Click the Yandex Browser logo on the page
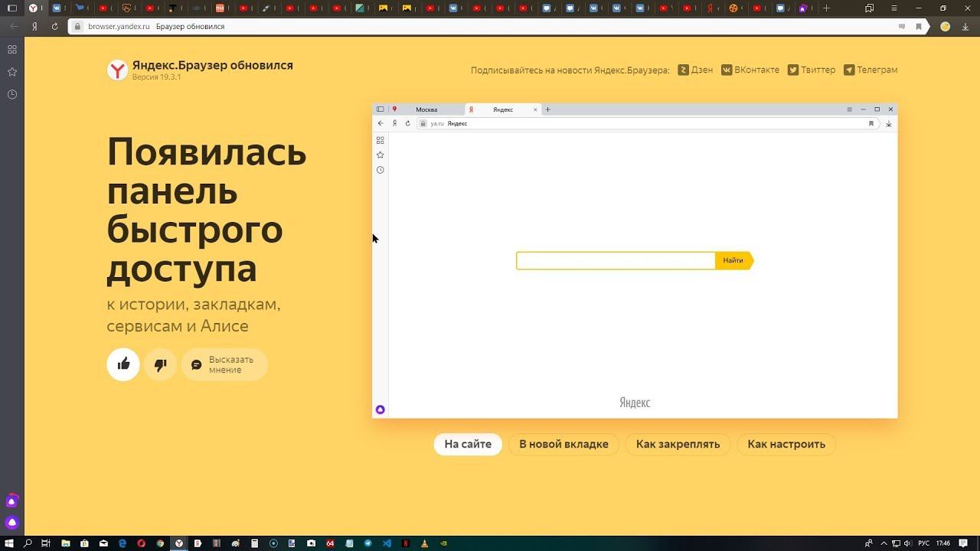 tap(117, 70)
